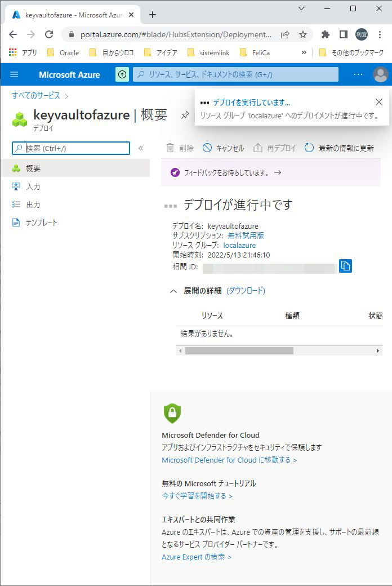
Task: Select 概要 in the left menu
Action: [x=75, y=168]
